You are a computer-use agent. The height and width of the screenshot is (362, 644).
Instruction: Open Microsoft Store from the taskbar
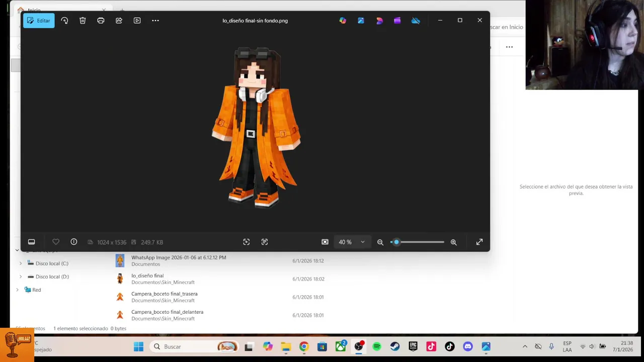click(x=322, y=346)
